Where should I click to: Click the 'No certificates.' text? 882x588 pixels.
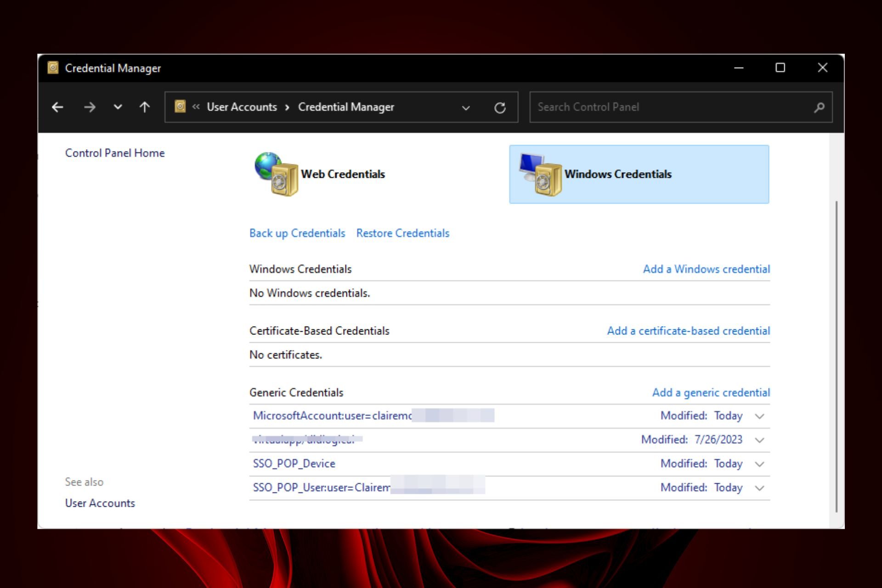point(286,355)
